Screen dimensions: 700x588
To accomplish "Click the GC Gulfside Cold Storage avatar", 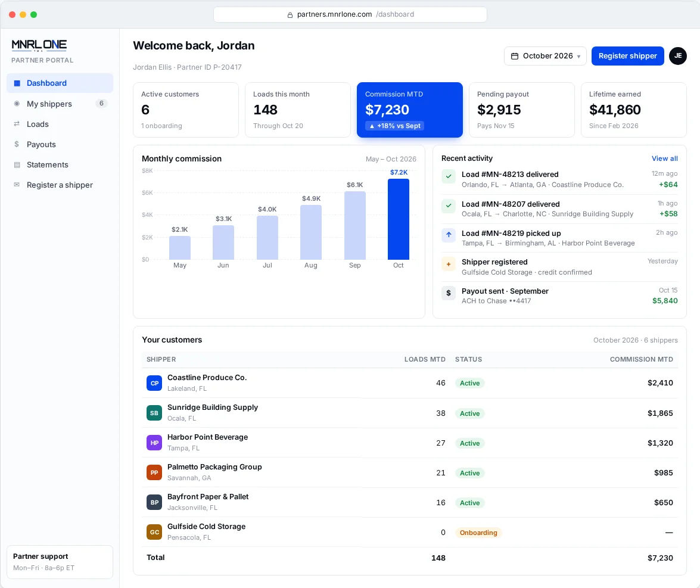I will click(154, 532).
